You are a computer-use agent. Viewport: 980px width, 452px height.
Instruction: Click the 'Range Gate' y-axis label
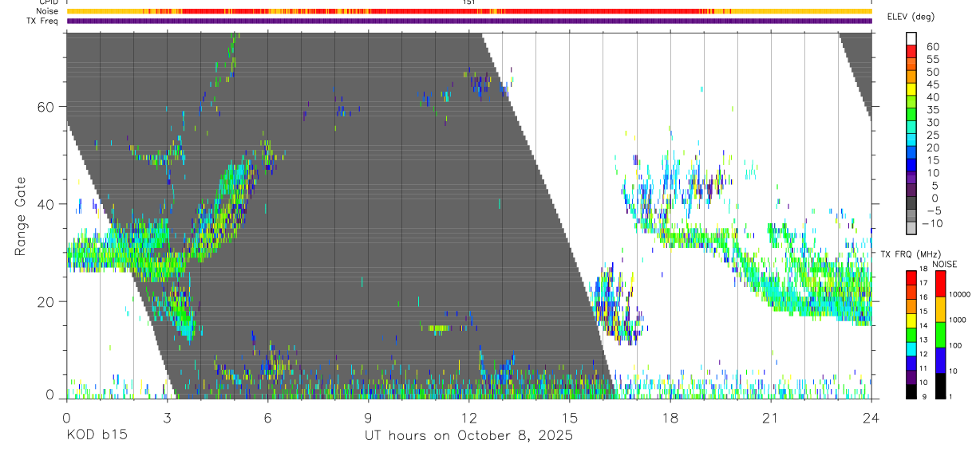19,217
